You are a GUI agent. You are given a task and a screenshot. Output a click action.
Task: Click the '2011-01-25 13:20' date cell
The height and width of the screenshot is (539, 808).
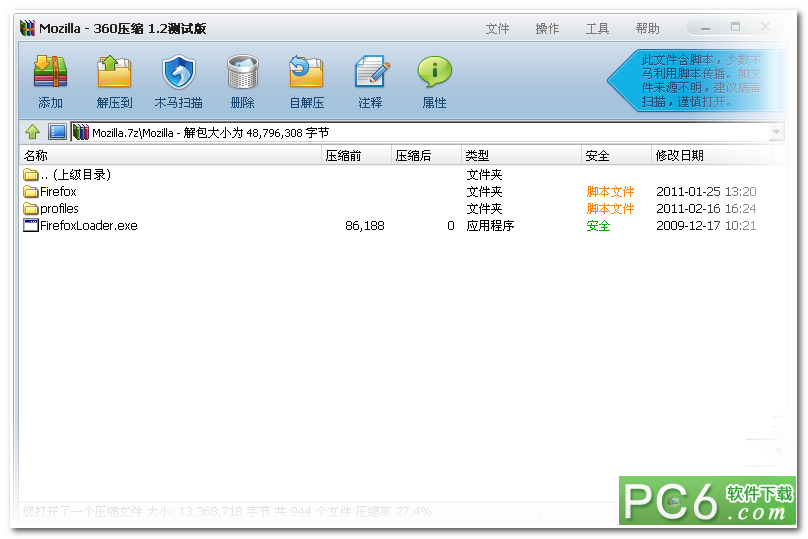pos(706,192)
